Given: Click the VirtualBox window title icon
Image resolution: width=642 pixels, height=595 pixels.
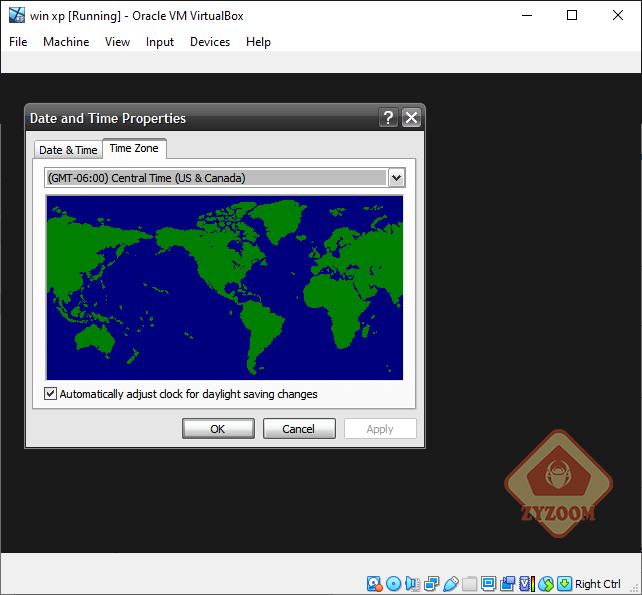Looking at the screenshot, I should click(17, 16).
